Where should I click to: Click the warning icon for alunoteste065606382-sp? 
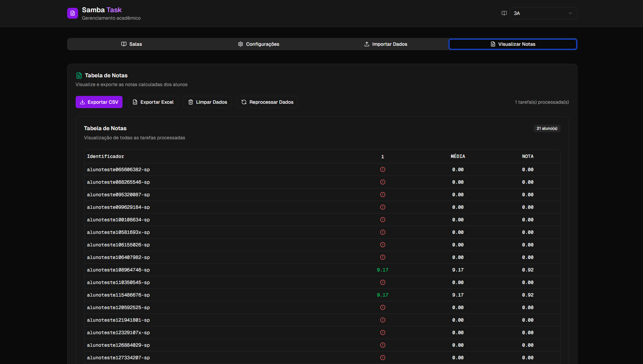[x=382, y=169]
